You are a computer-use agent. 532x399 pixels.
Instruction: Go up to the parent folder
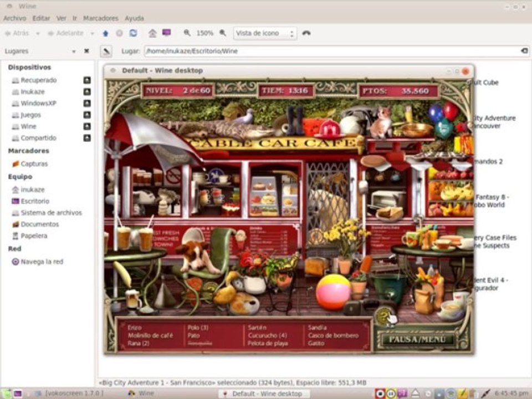(105, 33)
